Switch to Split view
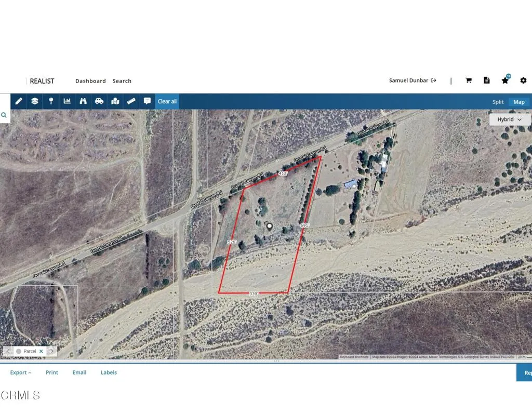 (x=498, y=102)
